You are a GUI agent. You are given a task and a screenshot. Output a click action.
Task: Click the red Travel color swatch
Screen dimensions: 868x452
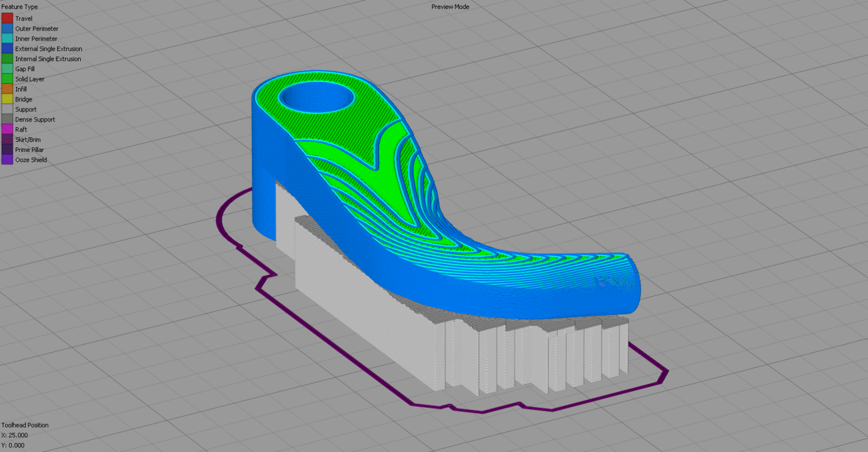click(x=7, y=18)
